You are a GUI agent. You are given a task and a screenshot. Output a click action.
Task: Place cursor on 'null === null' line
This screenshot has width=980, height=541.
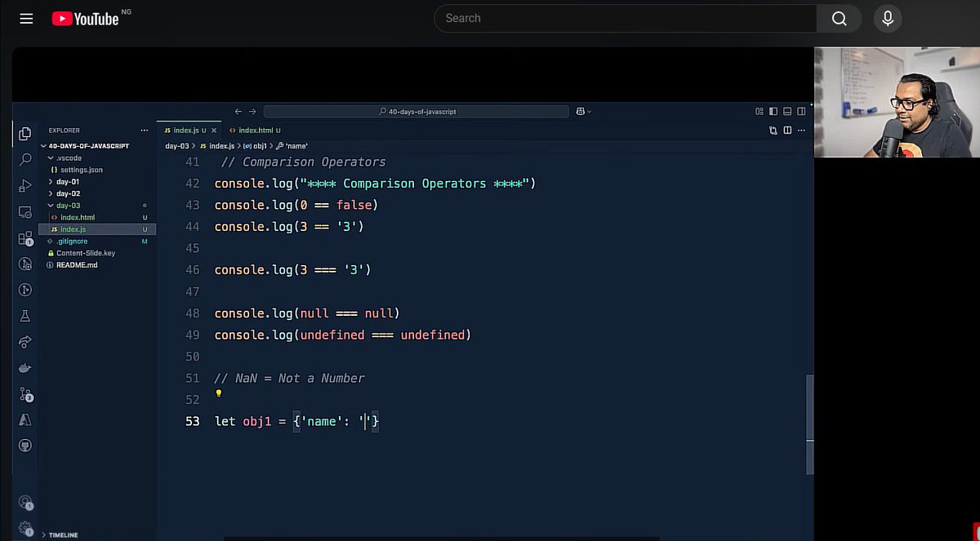(x=307, y=313)
